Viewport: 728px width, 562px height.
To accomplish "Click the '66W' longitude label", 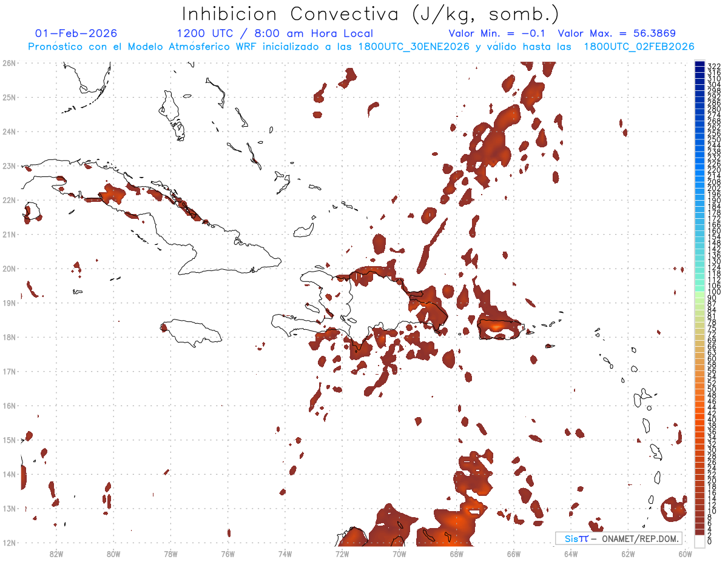I will pyautogui.click(x=513, y=554).
